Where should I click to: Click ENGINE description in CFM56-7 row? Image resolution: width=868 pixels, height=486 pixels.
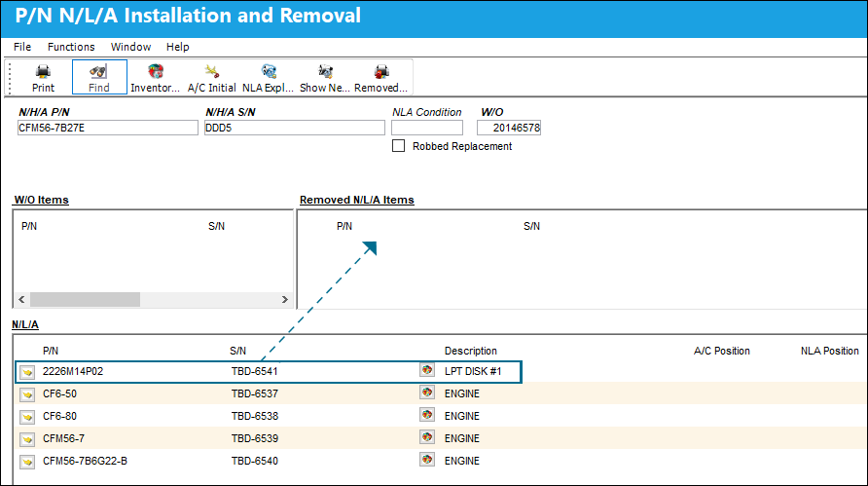(461, 438)
